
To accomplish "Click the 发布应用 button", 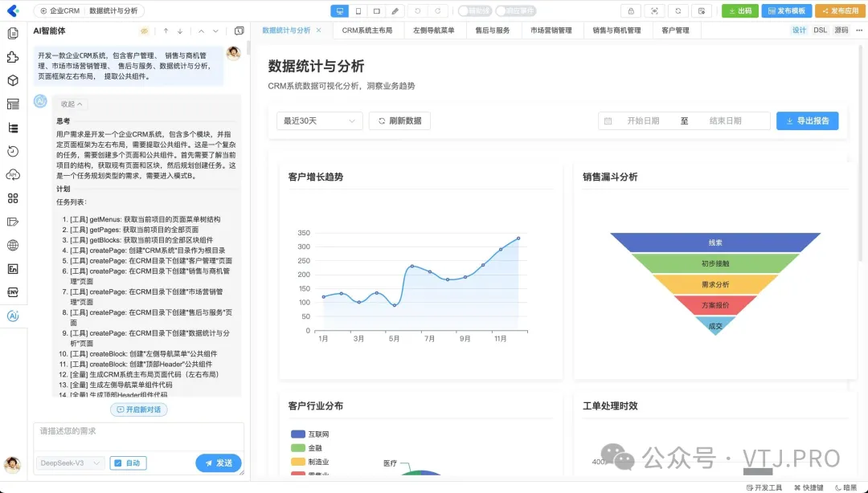I will click(x=840, y=11).
